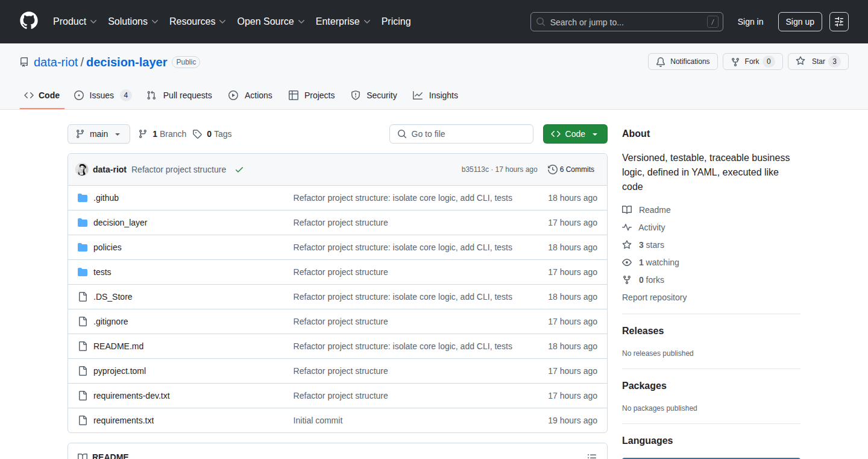Click Sign in
This screenshot has height=459, width=868.
[x=750, y=22]
